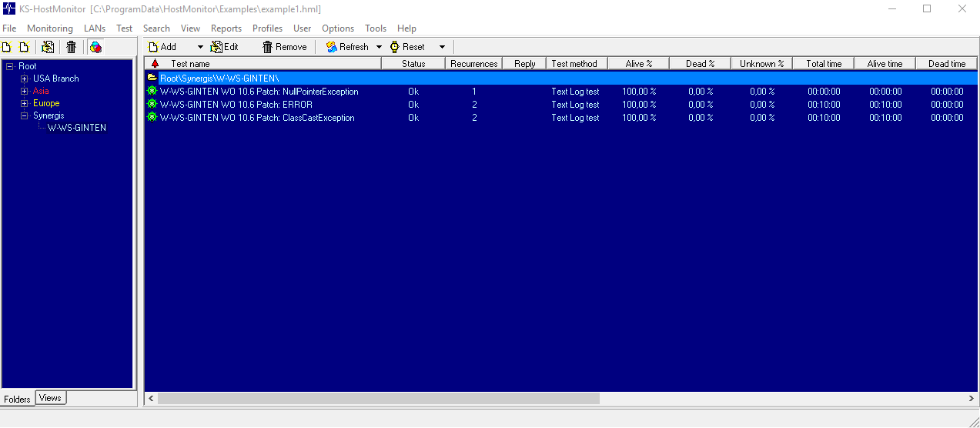Open the Refresh dropdown arrow
Viewport: 980px width, 428px height.
[x=379, y=47]
